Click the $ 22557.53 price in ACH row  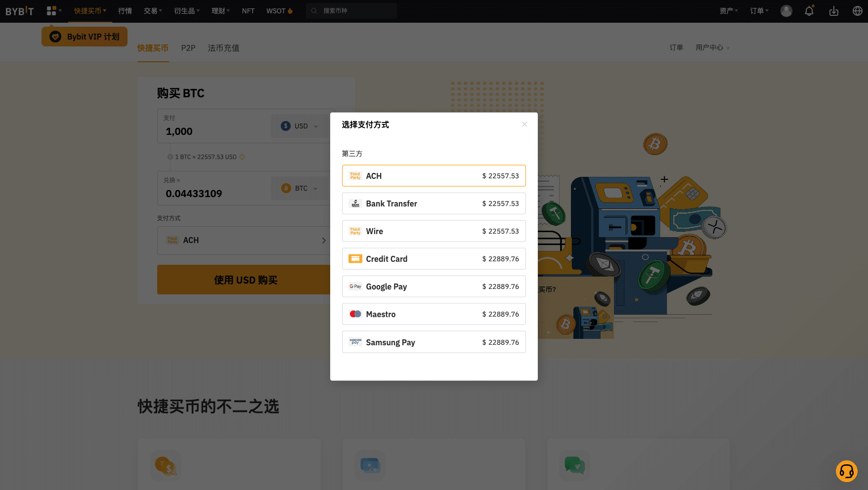coord(500,176)
